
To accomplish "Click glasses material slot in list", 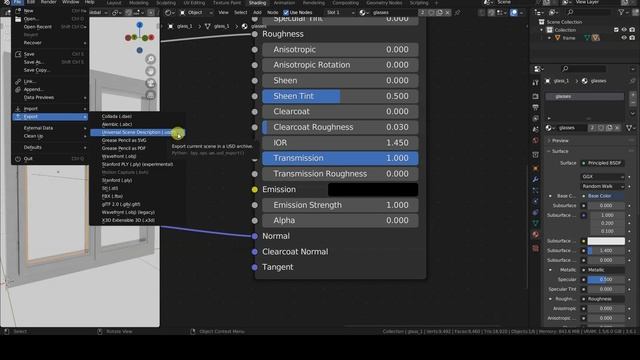I will [585, 97].
